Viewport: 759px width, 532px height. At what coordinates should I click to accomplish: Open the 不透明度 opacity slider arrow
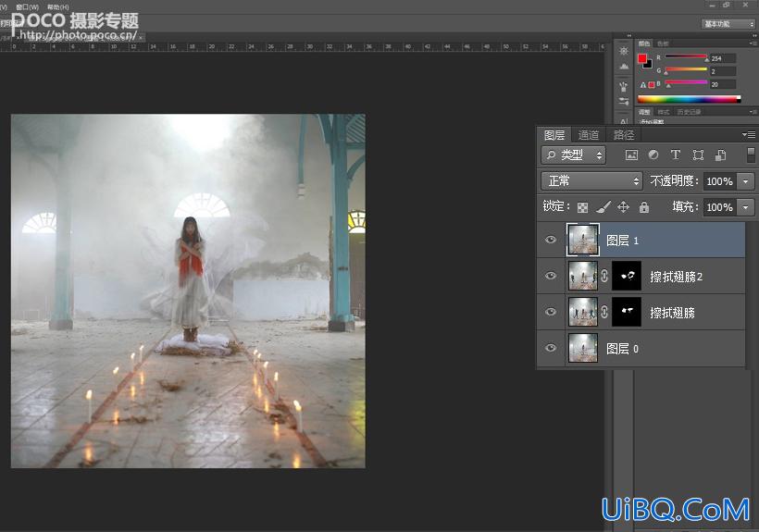coord(746,181)
